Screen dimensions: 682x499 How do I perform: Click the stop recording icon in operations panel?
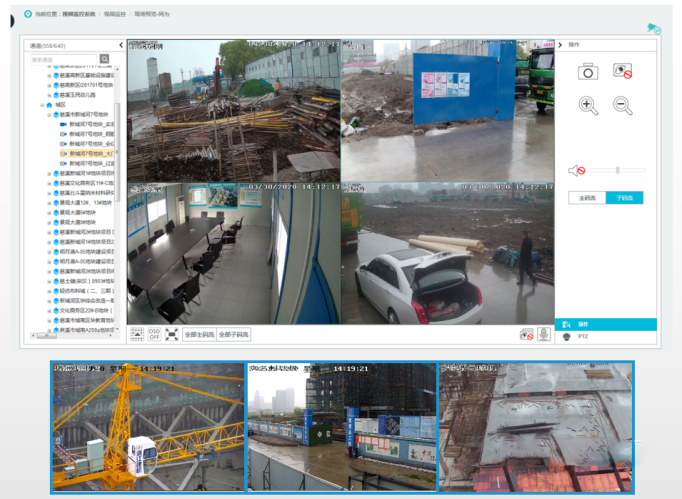coord(623,71)
